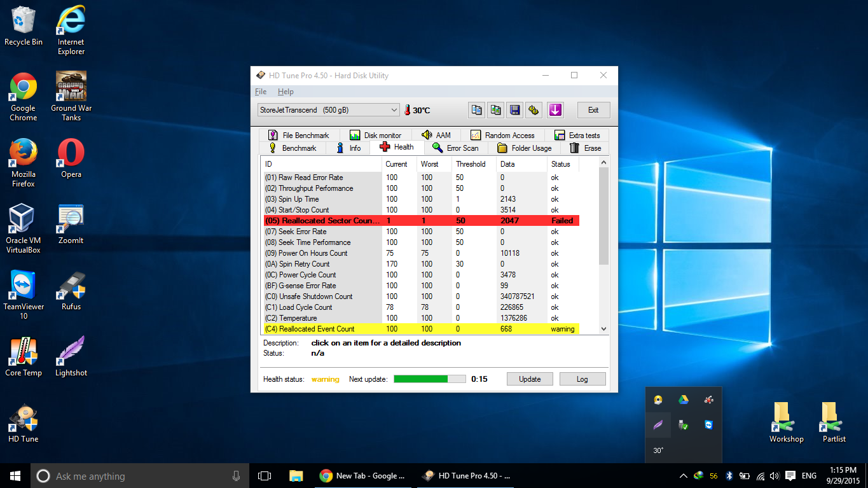Click Google Drive icon in tray popup
This screenshot has width=868, height=488.
(683, 400)
